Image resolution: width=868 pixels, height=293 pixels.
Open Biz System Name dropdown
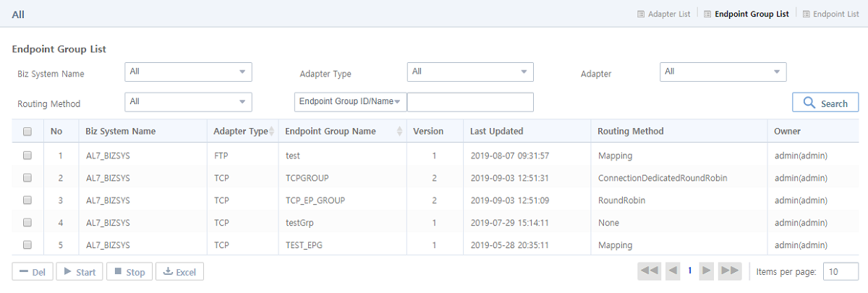188,72
